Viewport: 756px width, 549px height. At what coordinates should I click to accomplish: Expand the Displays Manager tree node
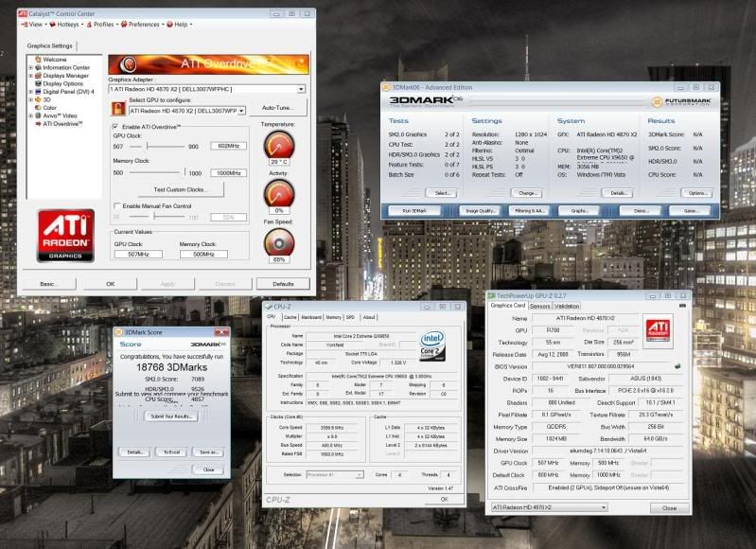click(x=31, y=76)
